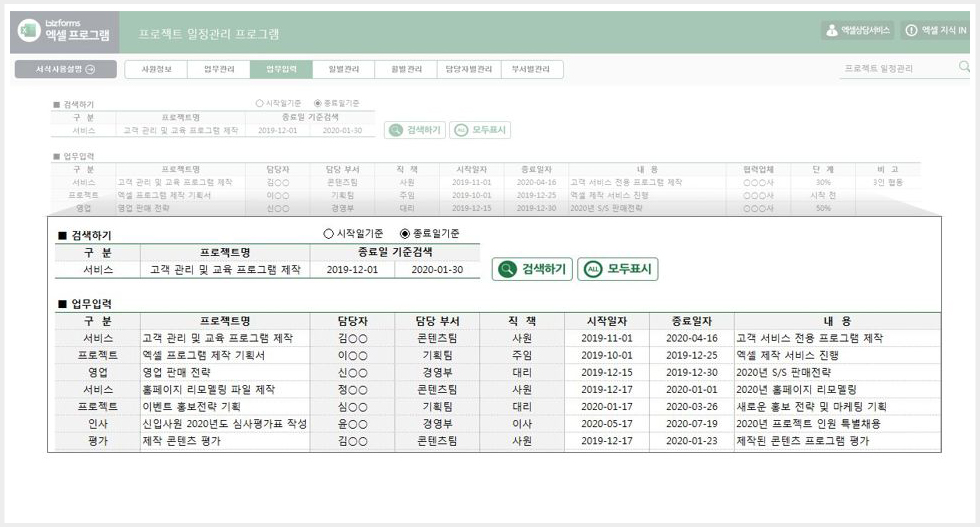The width and height of the screenshot is (980, 527).
Task: Click 신○○ in the enlarged 담당자 column
Action: (352, 373)
